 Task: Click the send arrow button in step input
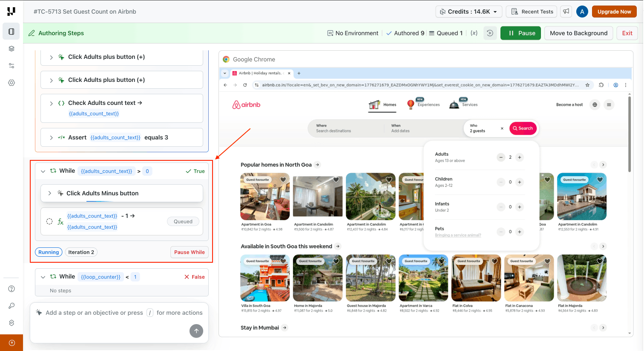click(x=196, y=331)
